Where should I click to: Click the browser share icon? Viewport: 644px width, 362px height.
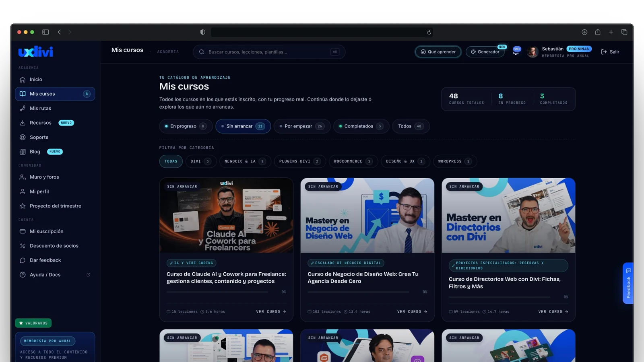point(598,32)
